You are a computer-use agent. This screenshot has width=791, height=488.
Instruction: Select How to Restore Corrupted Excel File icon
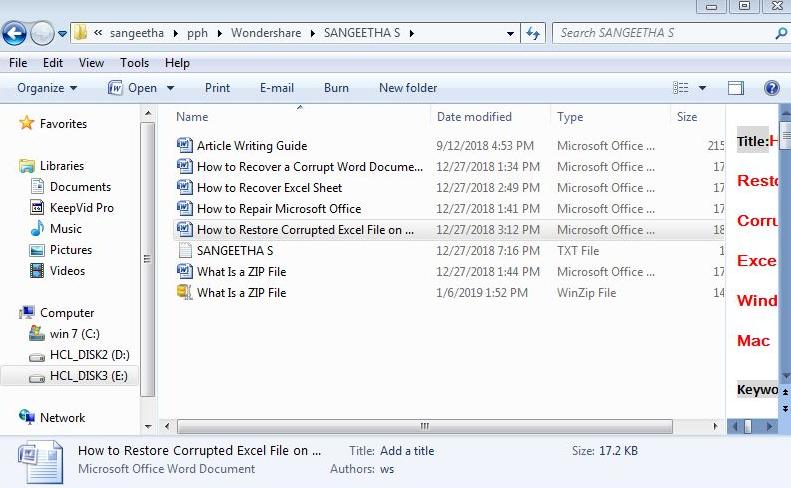coord(185,229)
